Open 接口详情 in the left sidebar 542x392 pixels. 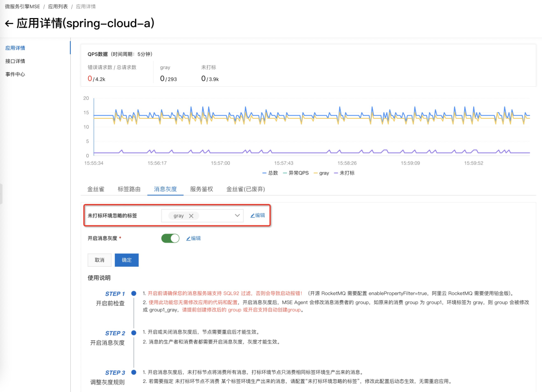[x=15, y=61]
